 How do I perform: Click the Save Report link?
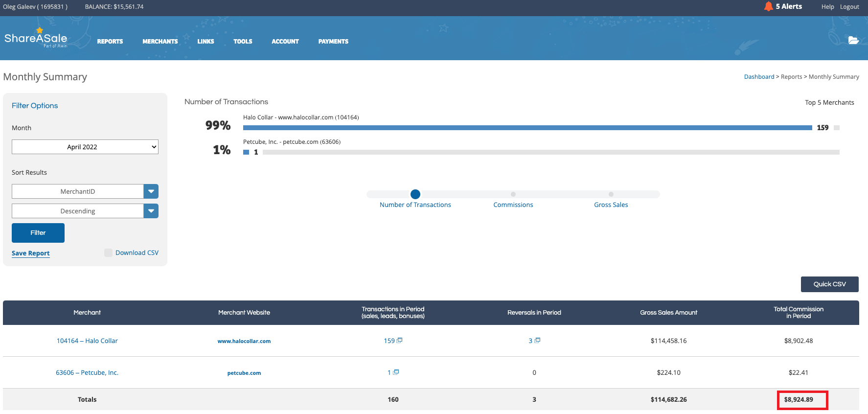31,253
